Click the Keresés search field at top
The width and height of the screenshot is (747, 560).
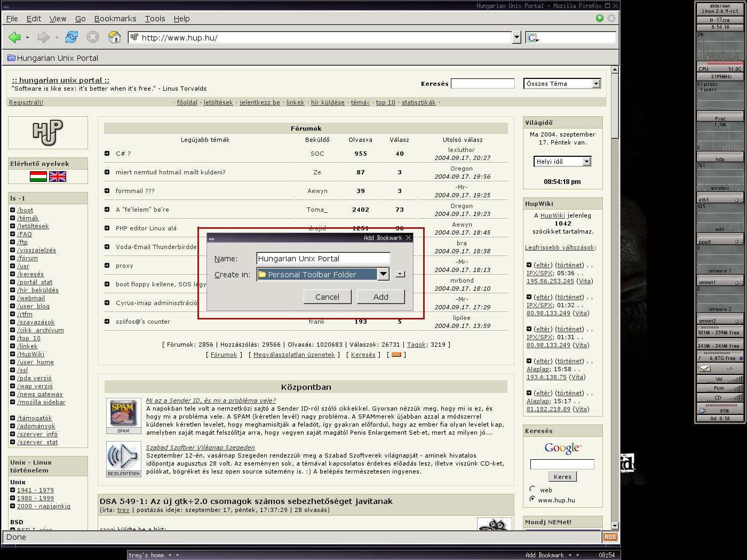tap(483, 84)
